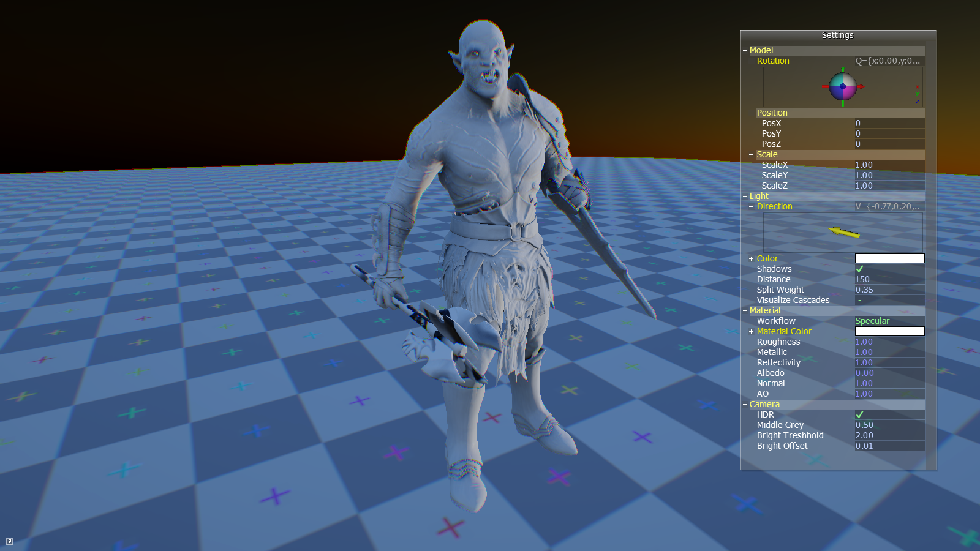Image resolution: width=980 pixels, height=551 pixels.
Task: Click the ScaleY value field
Action: [x=889, y=175]
